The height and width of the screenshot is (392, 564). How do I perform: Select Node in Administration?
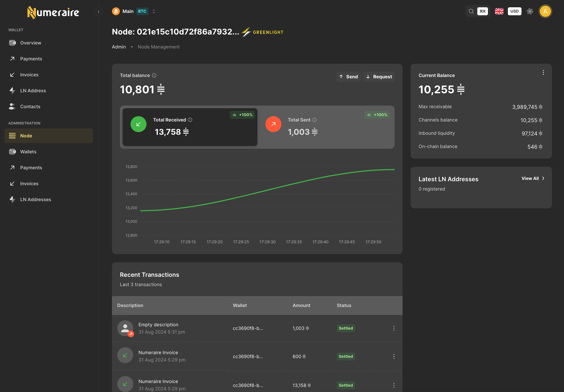[48, 136]
